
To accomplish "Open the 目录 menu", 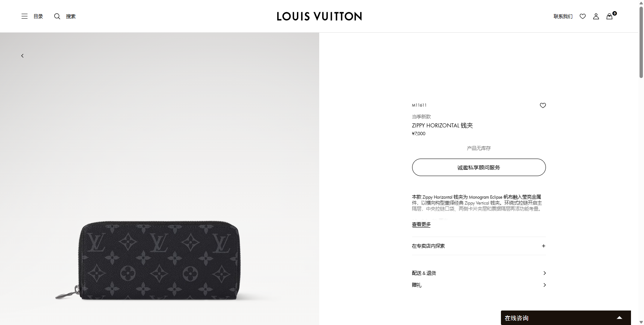I will click(x=38, y=16).
